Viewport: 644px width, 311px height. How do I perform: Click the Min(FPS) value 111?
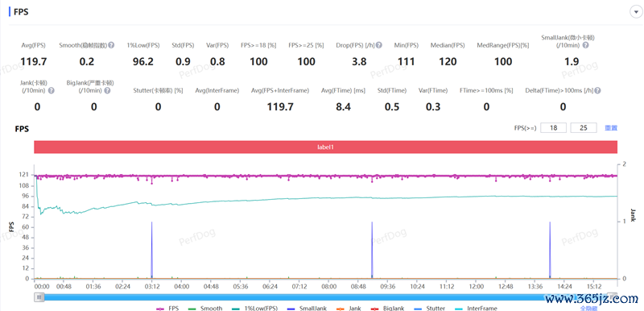(x=406, y=62)
